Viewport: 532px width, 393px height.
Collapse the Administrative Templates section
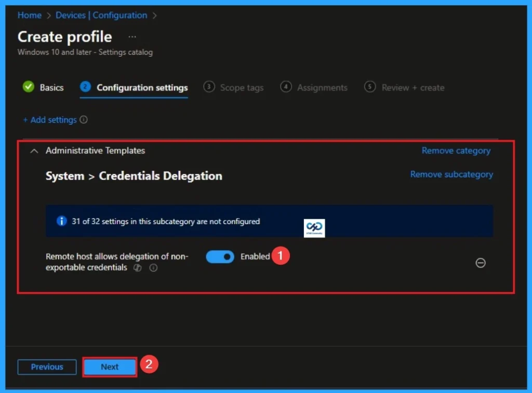click(x=34, y=151)
